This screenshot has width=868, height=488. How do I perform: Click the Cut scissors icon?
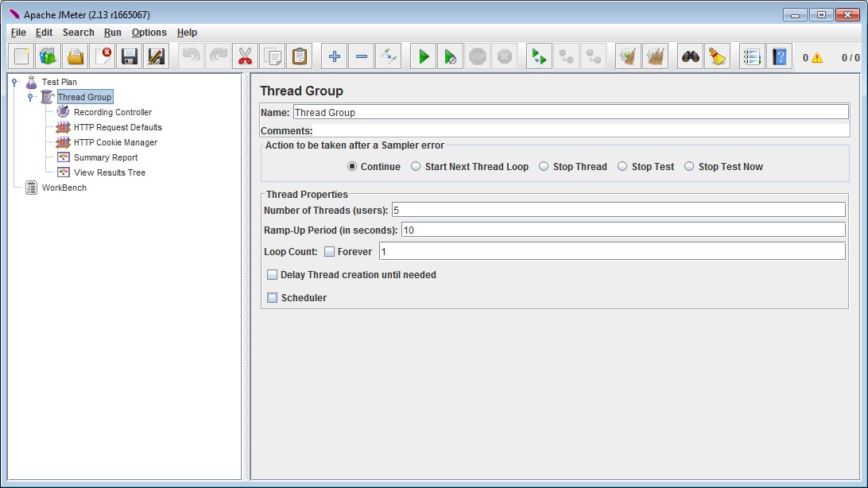tap(246, 56)
